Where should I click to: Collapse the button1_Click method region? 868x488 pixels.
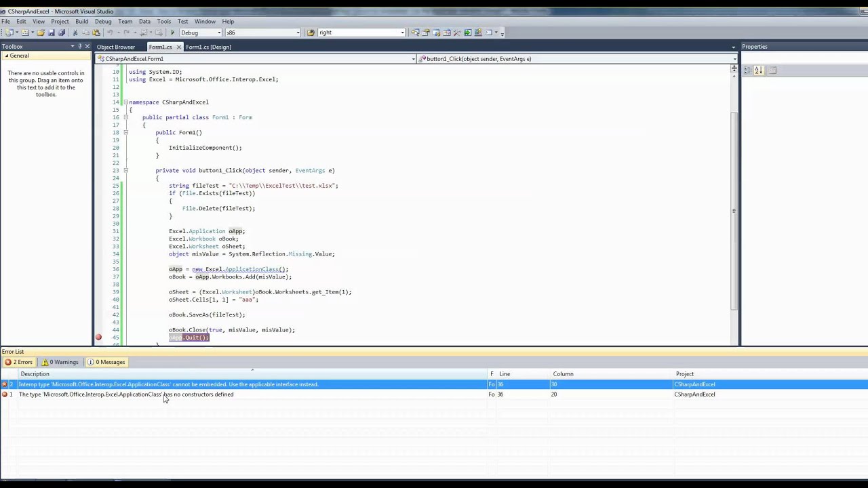[x=125, y=170]
